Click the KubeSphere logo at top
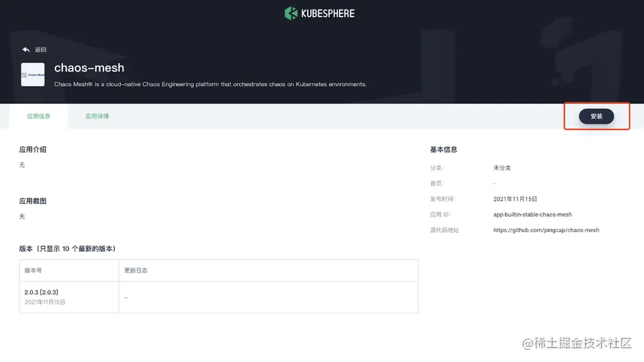 (319, 13)
